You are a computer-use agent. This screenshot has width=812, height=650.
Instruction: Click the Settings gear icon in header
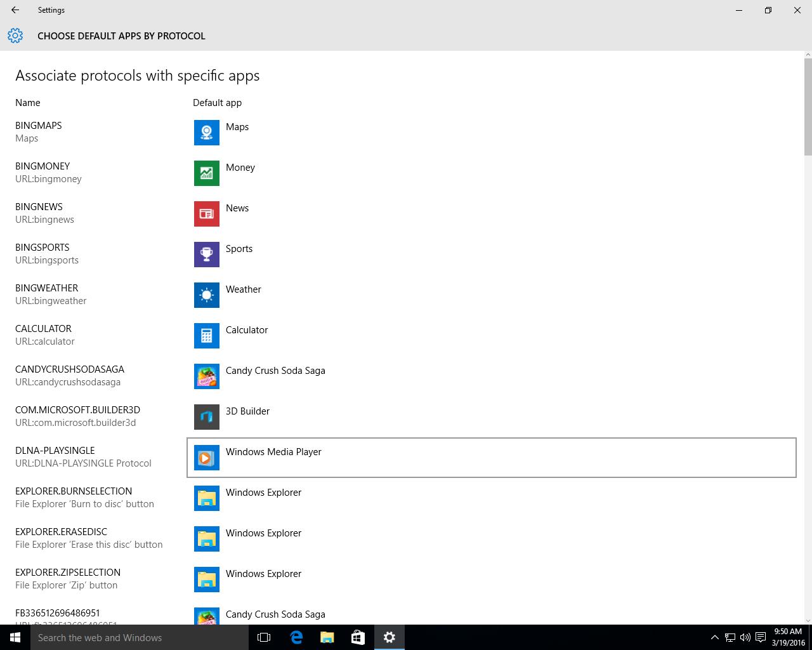[x=15, y=36]
